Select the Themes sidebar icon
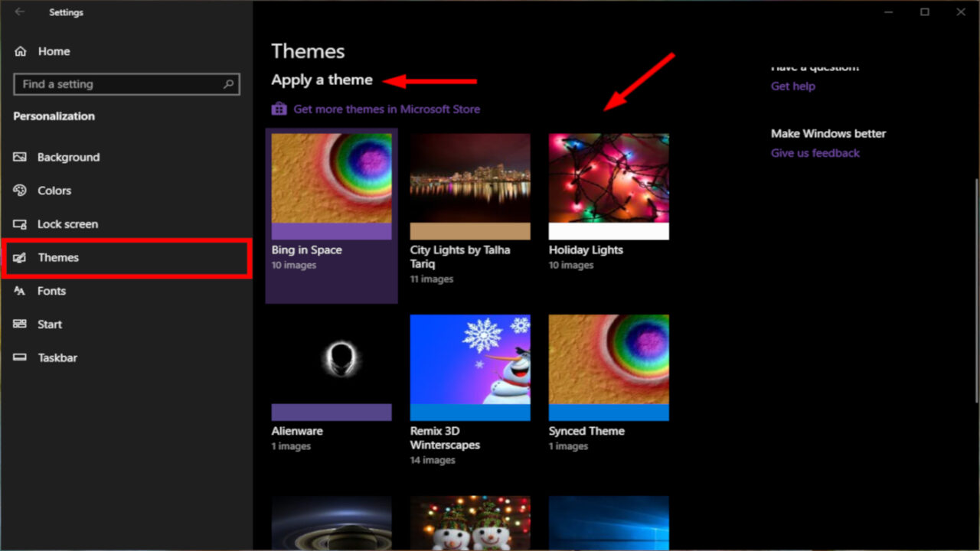 click(21, 257)
